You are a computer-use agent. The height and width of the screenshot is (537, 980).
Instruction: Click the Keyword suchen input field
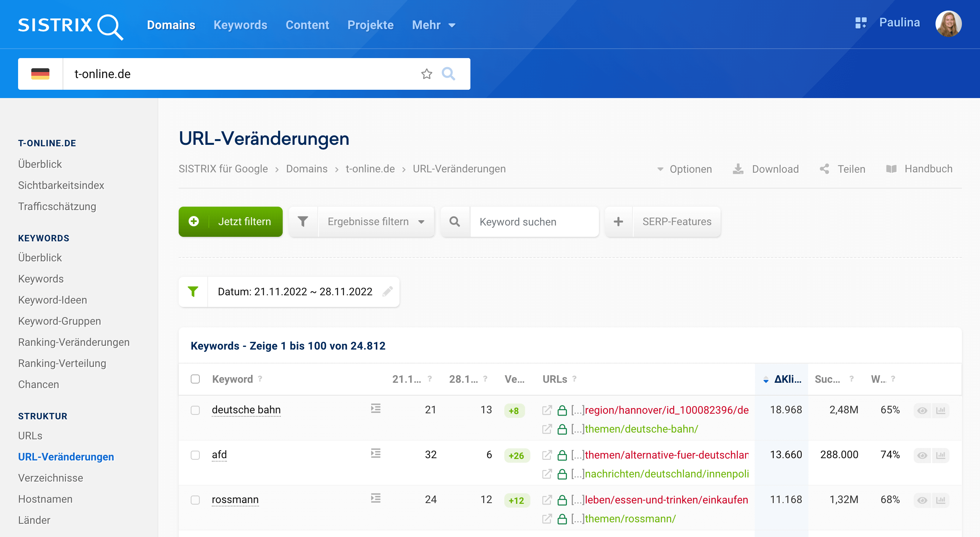pyautogui.click(x=534, y=221)
